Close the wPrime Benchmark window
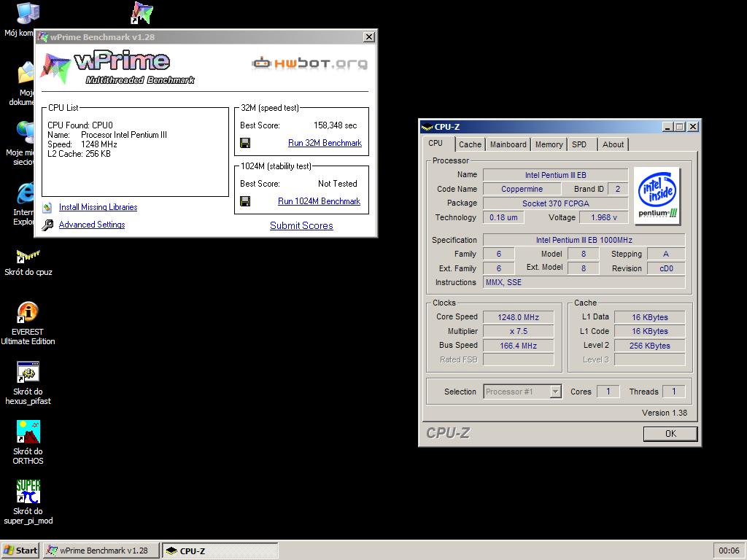 (368, 37)
